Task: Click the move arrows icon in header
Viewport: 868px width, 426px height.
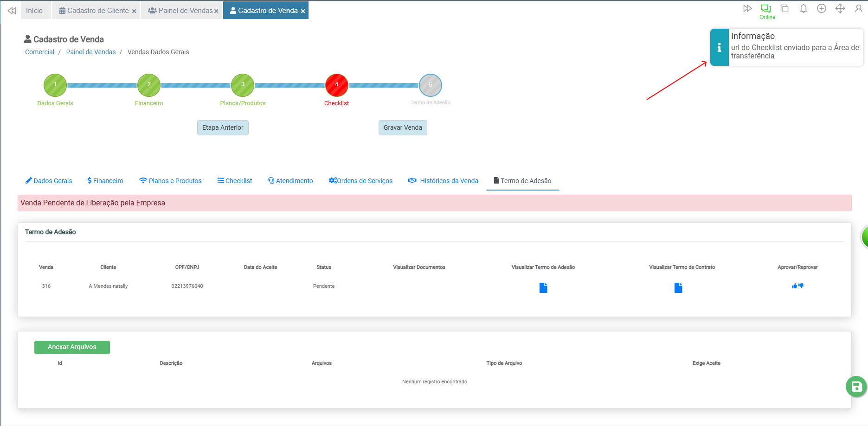Action: (840, 9)
